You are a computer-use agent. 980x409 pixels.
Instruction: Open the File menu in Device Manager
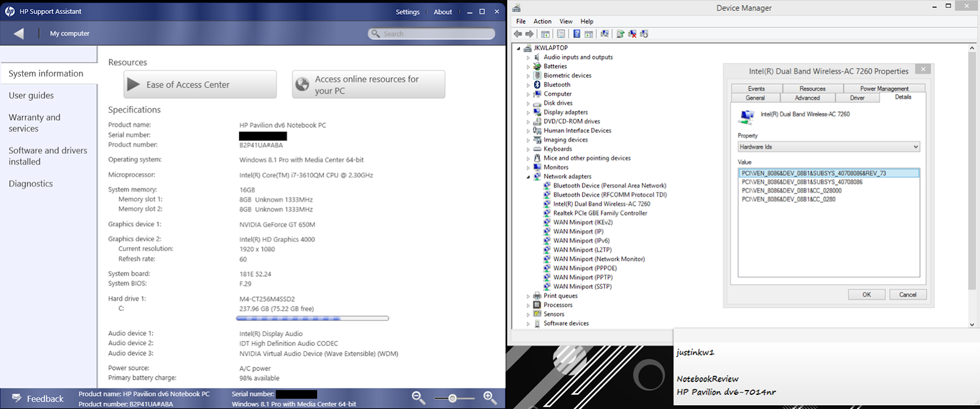click(x=521, y=21)
